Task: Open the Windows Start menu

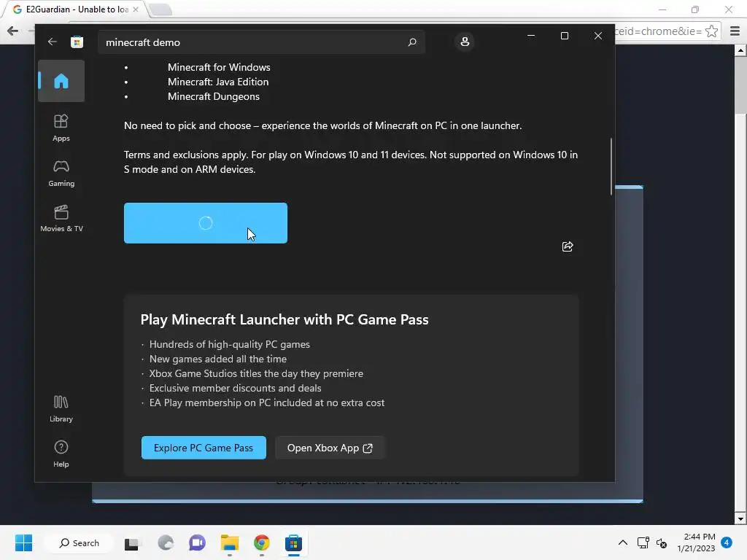Action: click(x=23, y=542)
